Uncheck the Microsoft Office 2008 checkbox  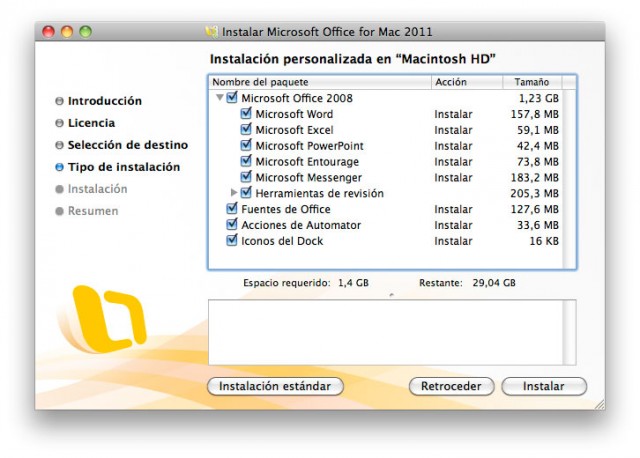point(232,98)
